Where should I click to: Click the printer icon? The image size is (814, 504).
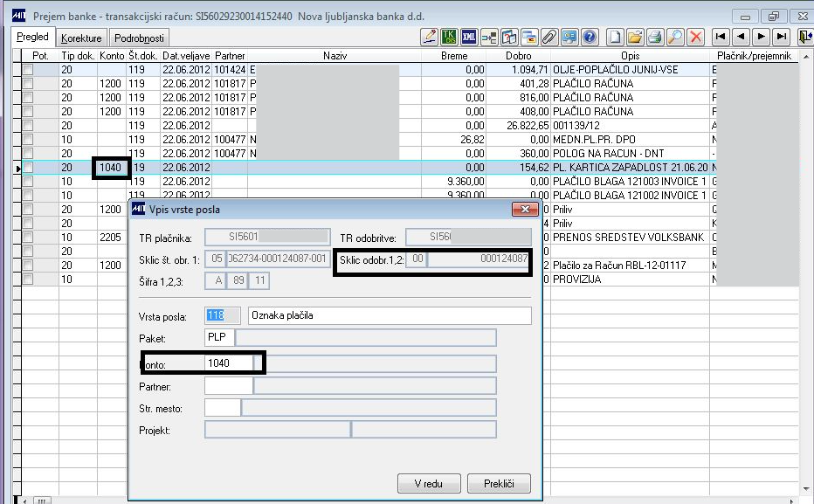[x=655, y=37]
